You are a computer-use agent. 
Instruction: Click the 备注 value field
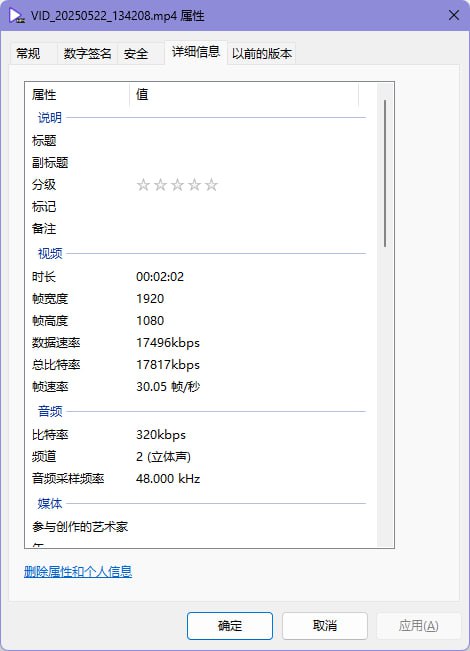pos(249,229)
